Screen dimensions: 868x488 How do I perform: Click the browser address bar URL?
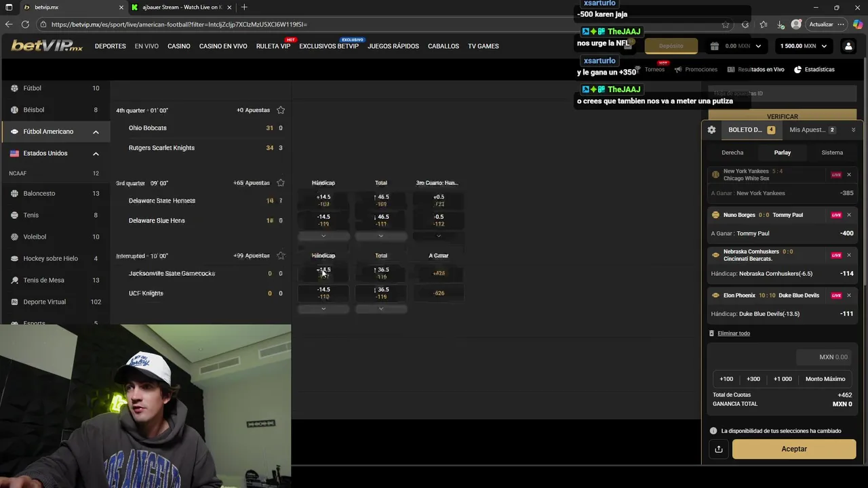pyautogui.click(x=179, y=24)
